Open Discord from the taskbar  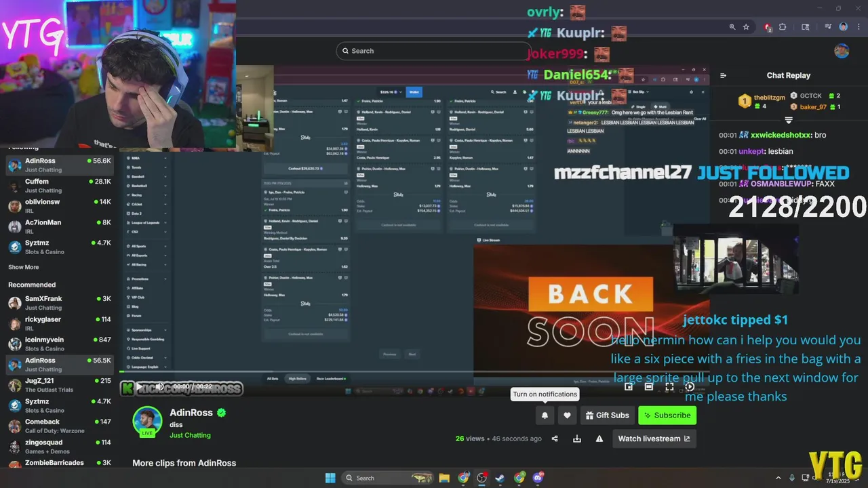538,478
